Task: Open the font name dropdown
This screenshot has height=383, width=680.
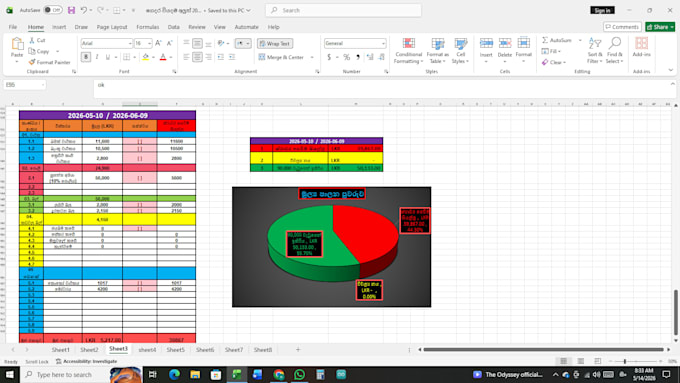Action: tap(130, 43)
